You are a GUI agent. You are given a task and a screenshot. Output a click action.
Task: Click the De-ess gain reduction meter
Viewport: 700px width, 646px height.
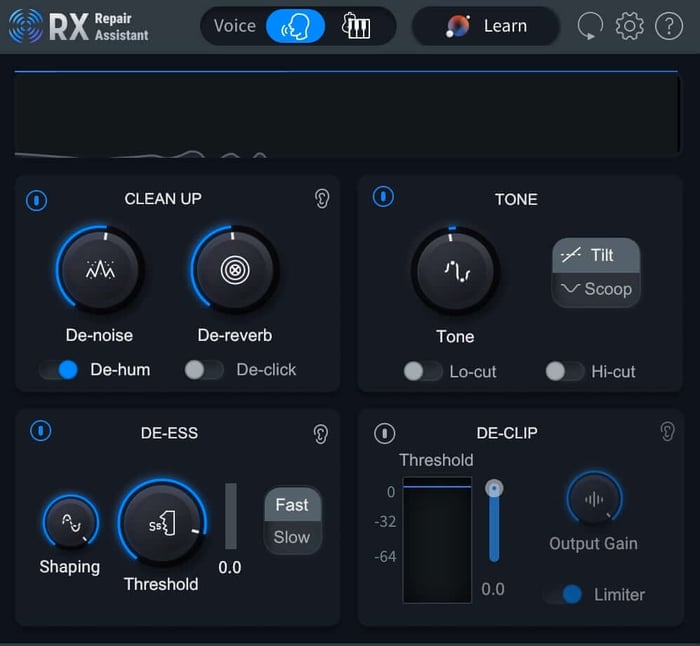point(231,516)
